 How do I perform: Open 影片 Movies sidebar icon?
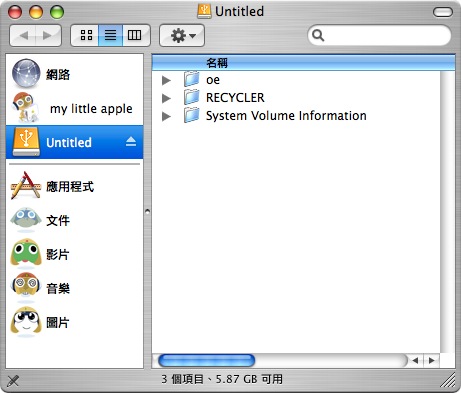tap(26, 253)
